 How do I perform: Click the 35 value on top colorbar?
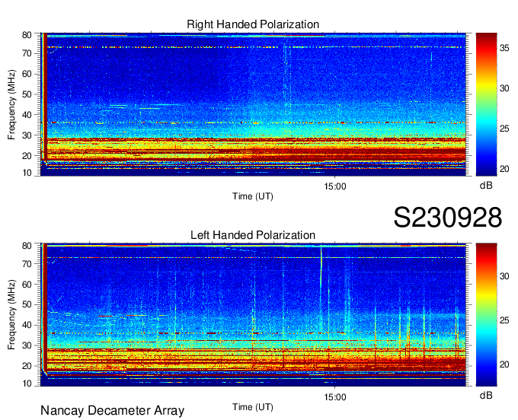(x=504, y=49)
